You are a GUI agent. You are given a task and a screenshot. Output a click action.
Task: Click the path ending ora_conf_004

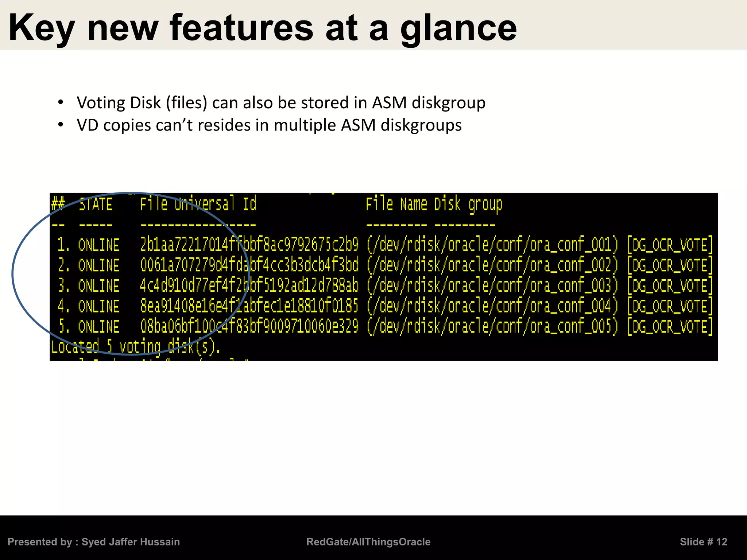click(492, 306)
